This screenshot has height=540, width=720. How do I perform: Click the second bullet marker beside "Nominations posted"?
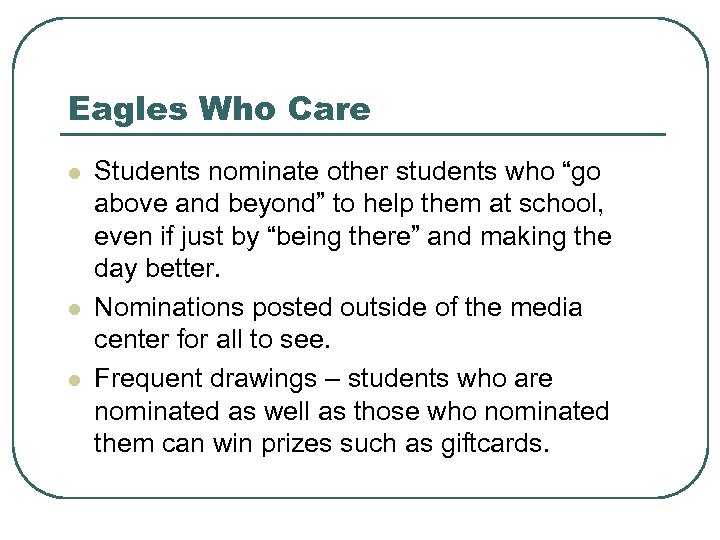71,308
